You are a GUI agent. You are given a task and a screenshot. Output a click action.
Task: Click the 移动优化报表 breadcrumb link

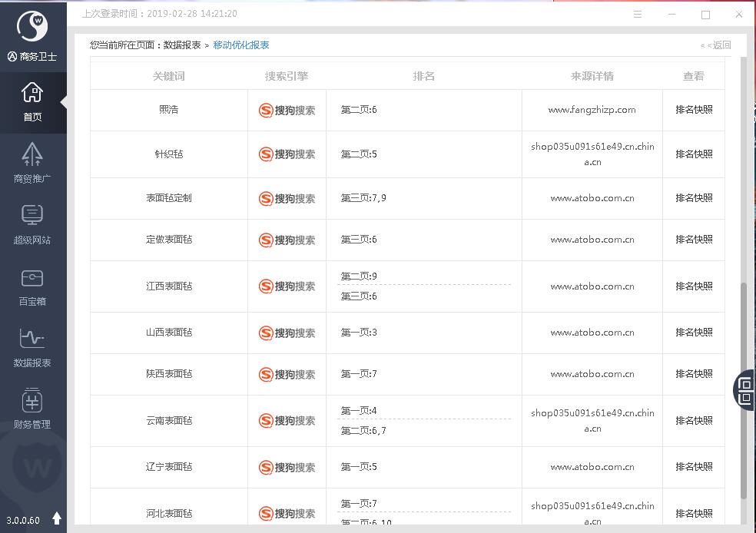click(241, 45)
